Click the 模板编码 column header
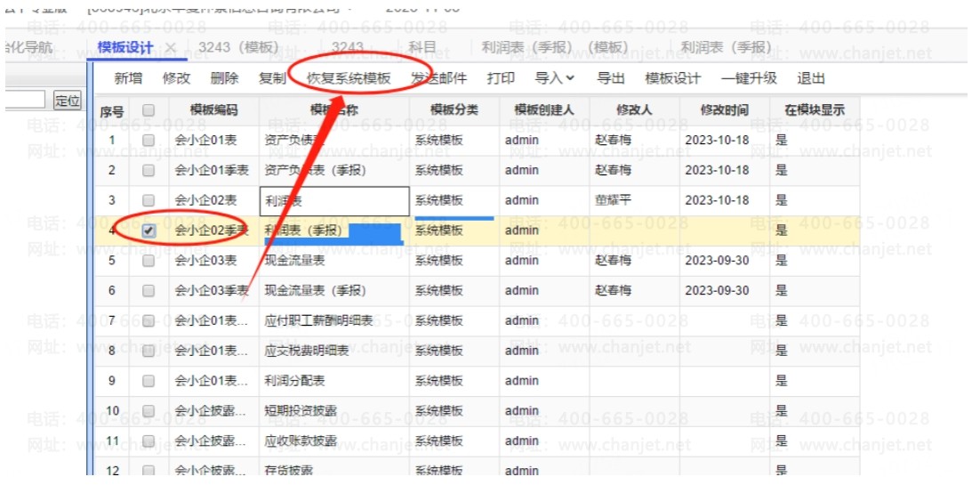 213,110
